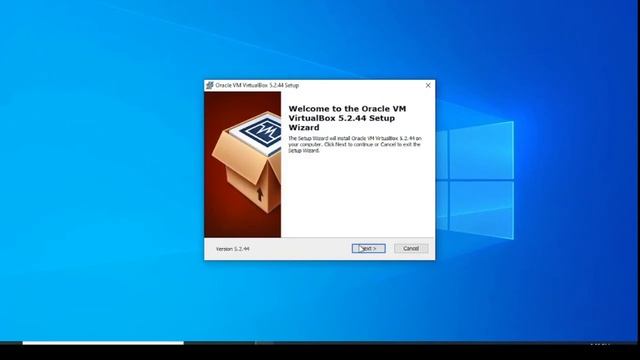Screen dimensions: 640x360
Task: Close the VirtualBox Setup dialog
Action: click(x=428, y=85)
